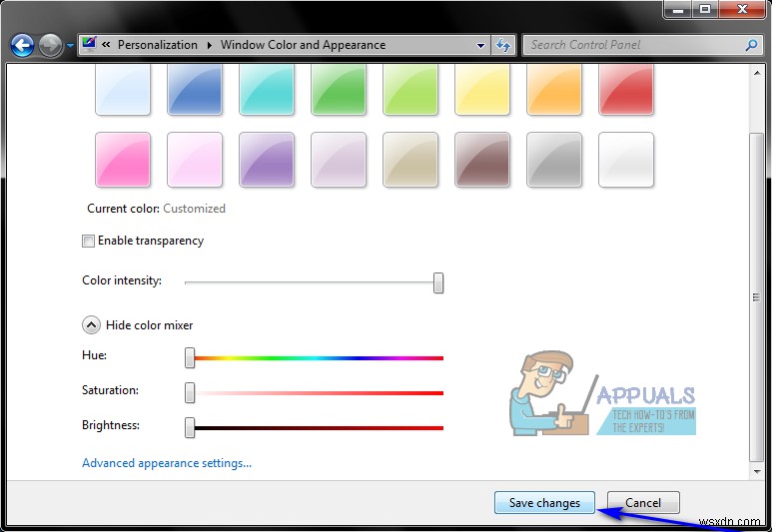772x532 pixels.
Task: Click the Saturation slider handle
Action: coord(190,392)
